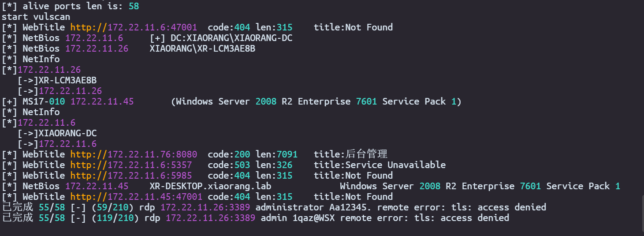Select the DC:XIAORANG\XIAORANG-DC text
644x236 pixels.
(x=231, y=38)
